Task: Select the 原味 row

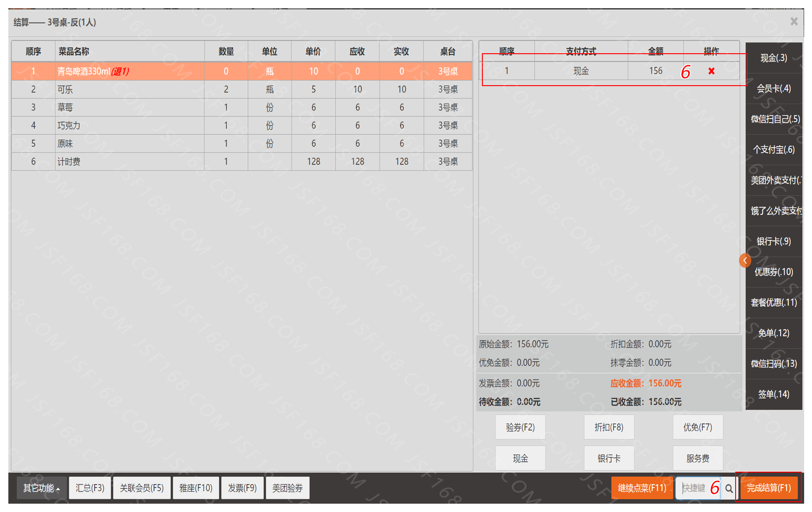Action: tap(242, 144)
